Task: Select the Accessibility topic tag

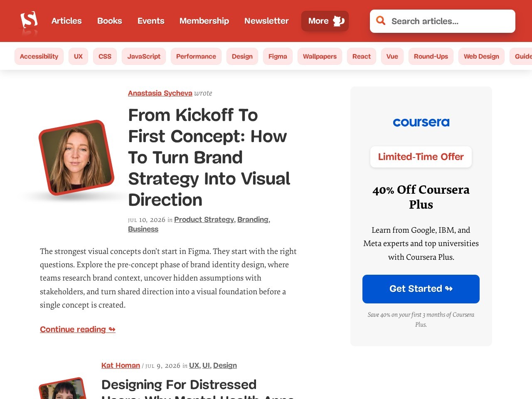Action: 39,57
